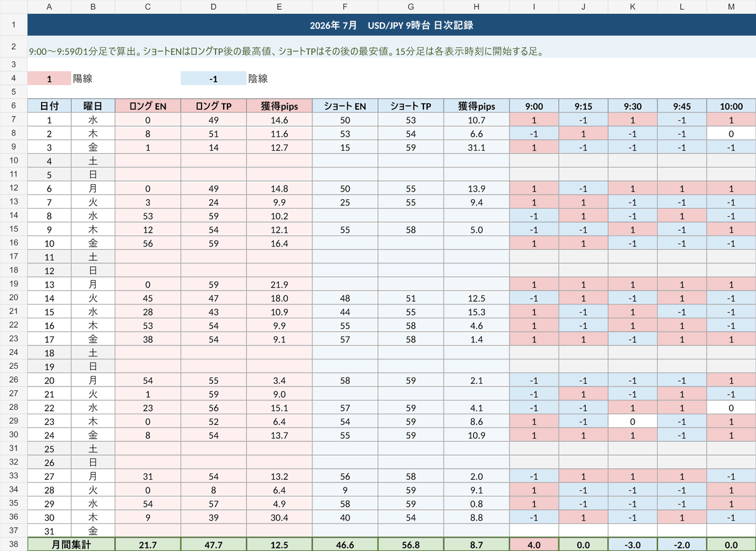This screenshot has width=756, height=551.
Task: Click row number 6 header
Action: 13,106
